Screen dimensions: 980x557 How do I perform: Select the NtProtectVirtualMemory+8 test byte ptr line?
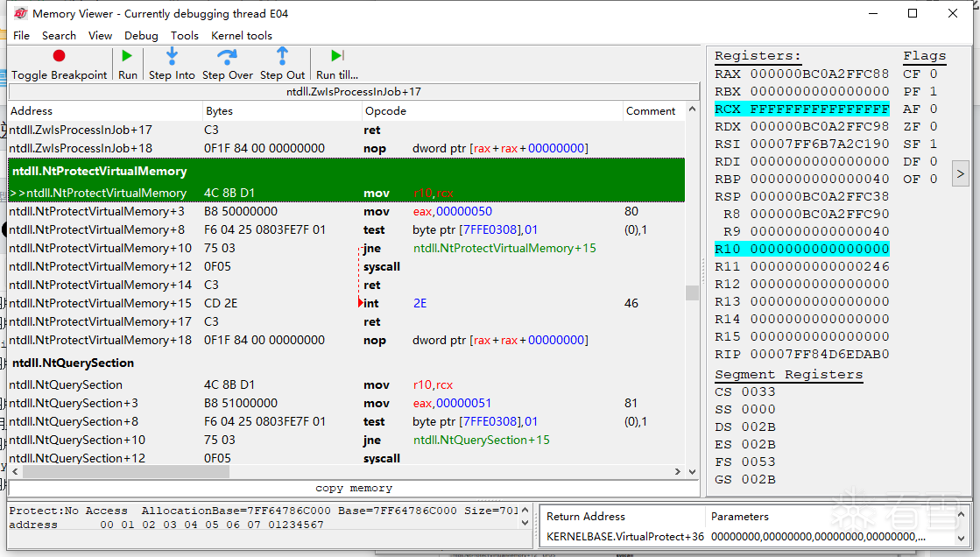(x=346, y=230)
